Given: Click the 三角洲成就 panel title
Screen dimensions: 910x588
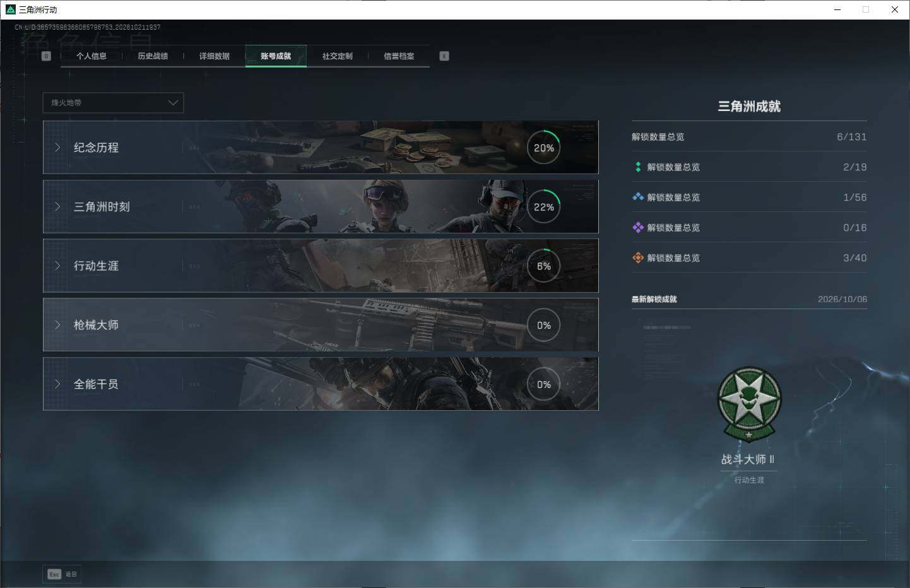Looking at the screenshot, I should tap(749, 107).
